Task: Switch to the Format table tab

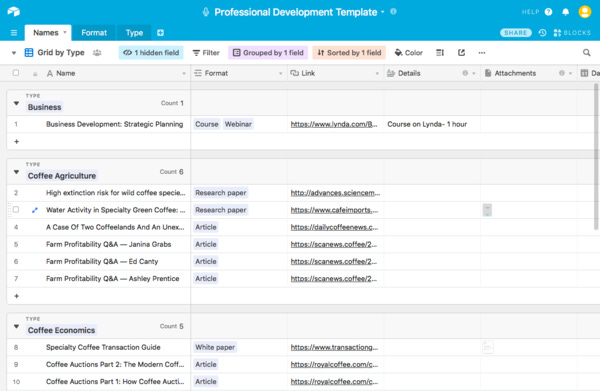Action: (x=94, y=33)
